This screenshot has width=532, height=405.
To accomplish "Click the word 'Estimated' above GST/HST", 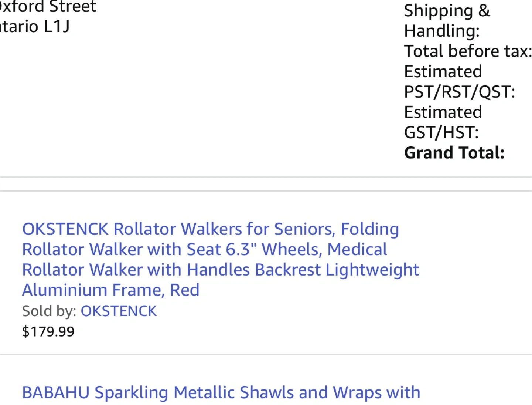I will 443,112.
